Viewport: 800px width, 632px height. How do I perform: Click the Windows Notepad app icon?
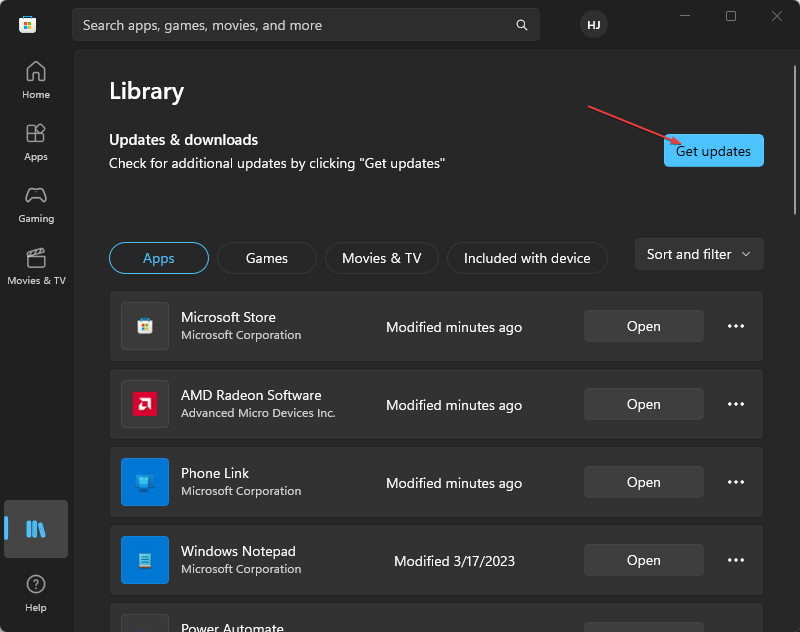145,560
